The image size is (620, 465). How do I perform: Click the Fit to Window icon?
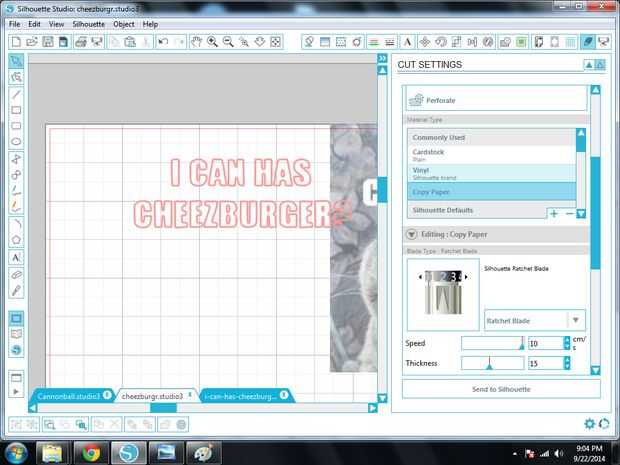pyautogui.click(x=276, y=42)
